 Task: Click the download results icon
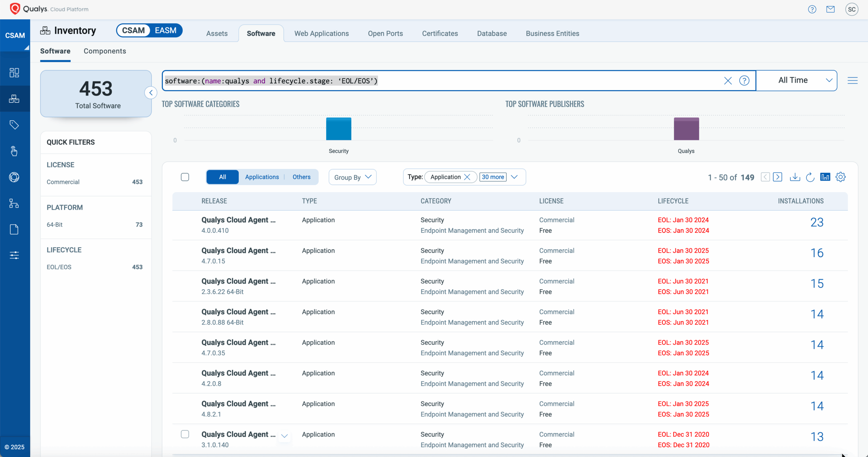(x=795, y=177)
